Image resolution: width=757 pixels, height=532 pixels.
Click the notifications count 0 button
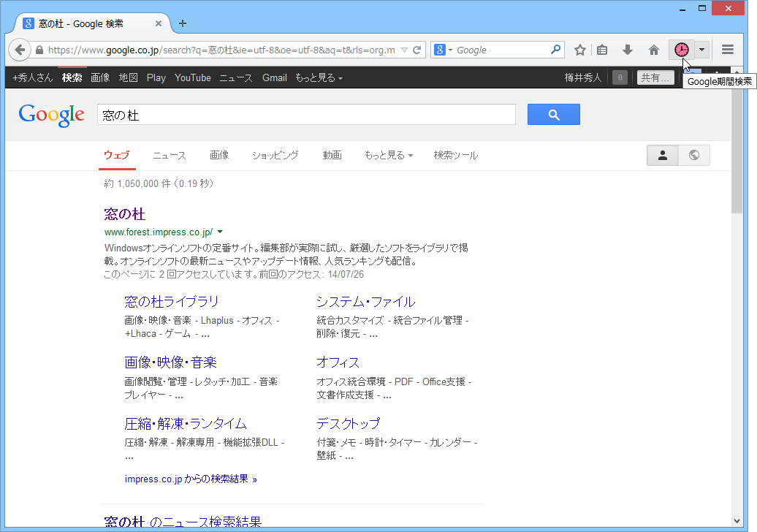[620, 77]
